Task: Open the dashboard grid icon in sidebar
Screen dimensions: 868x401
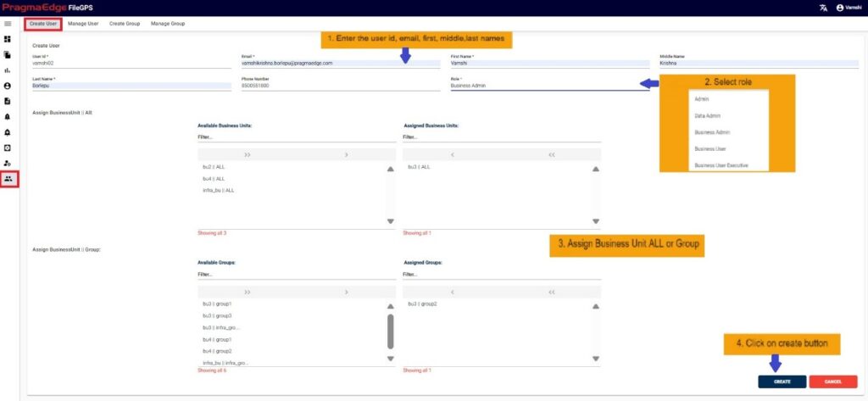Action: click(8, 39)
